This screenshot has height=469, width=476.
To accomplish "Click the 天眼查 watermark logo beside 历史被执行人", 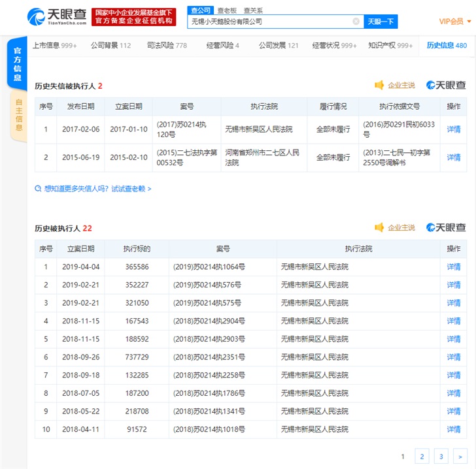I will pyautogui.click(x=446, y=227).
